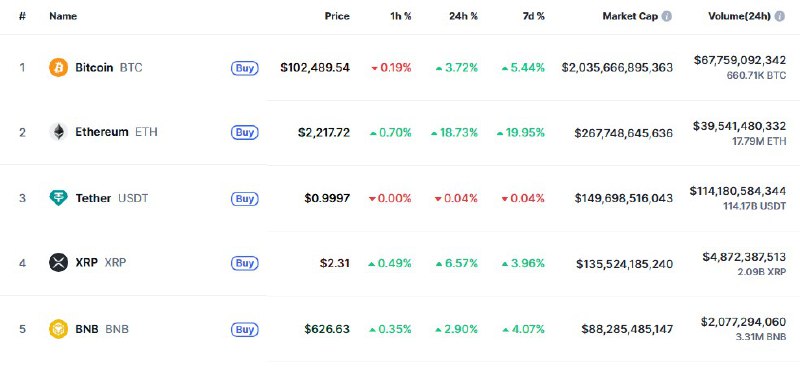Click the Bitcoin orange logo icon
Viewport: 800px width, 368px height.
click(x=58, y=67)
